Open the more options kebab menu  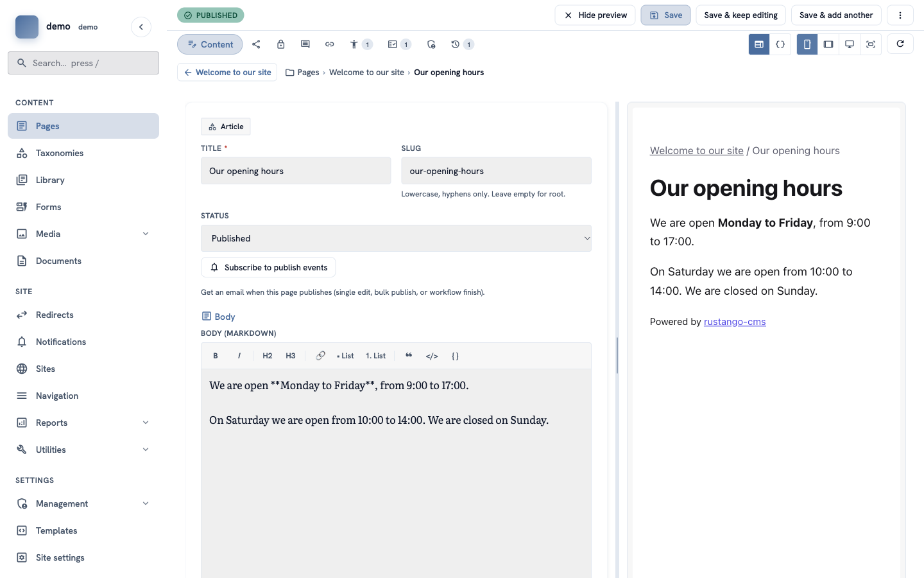pyautogui.click(x=900, y=15)
